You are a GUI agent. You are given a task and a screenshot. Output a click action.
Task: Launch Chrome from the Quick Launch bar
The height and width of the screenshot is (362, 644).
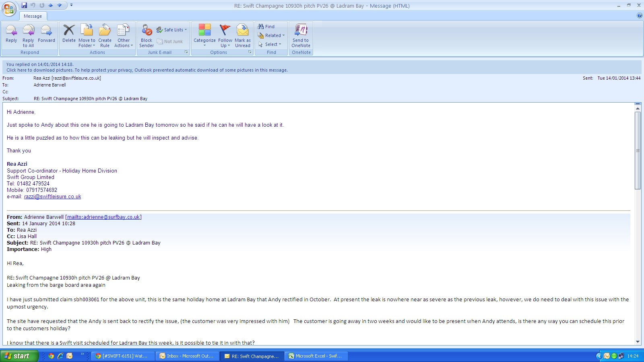(x=51, y=356)
